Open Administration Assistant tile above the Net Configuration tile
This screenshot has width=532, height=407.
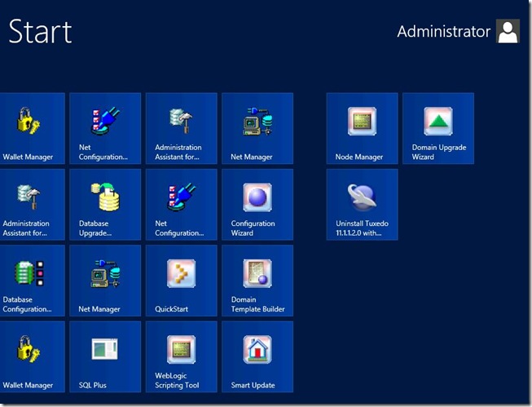181,128
